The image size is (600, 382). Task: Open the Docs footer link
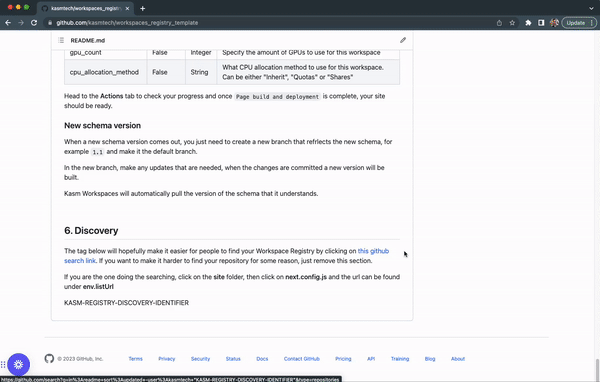tap(262, 359)
